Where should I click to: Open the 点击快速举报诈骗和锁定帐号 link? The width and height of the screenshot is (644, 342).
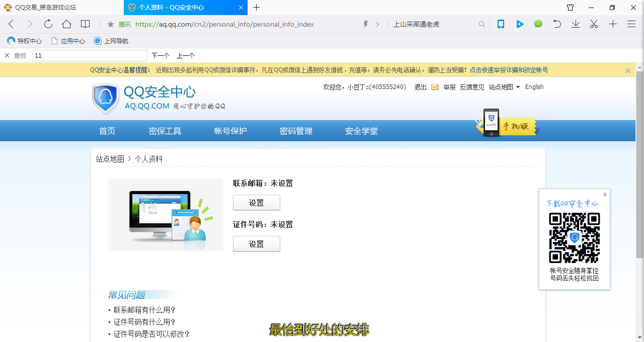[509, 70]
